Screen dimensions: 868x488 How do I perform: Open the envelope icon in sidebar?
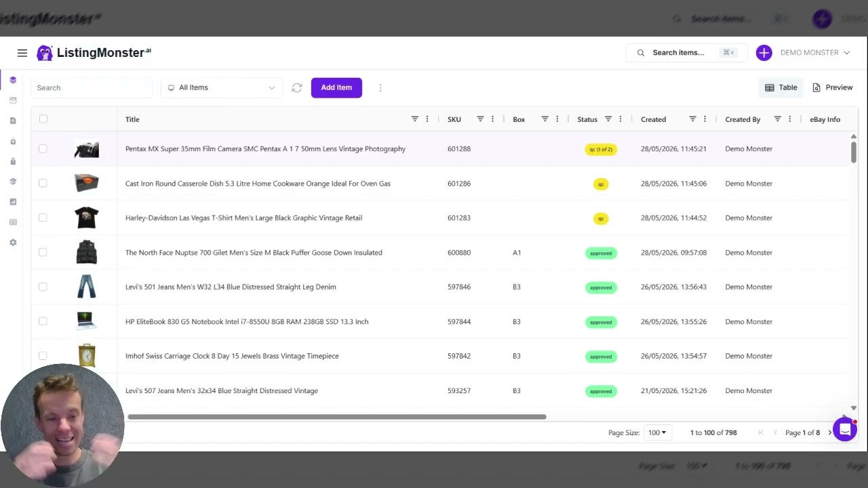(13, 100)
